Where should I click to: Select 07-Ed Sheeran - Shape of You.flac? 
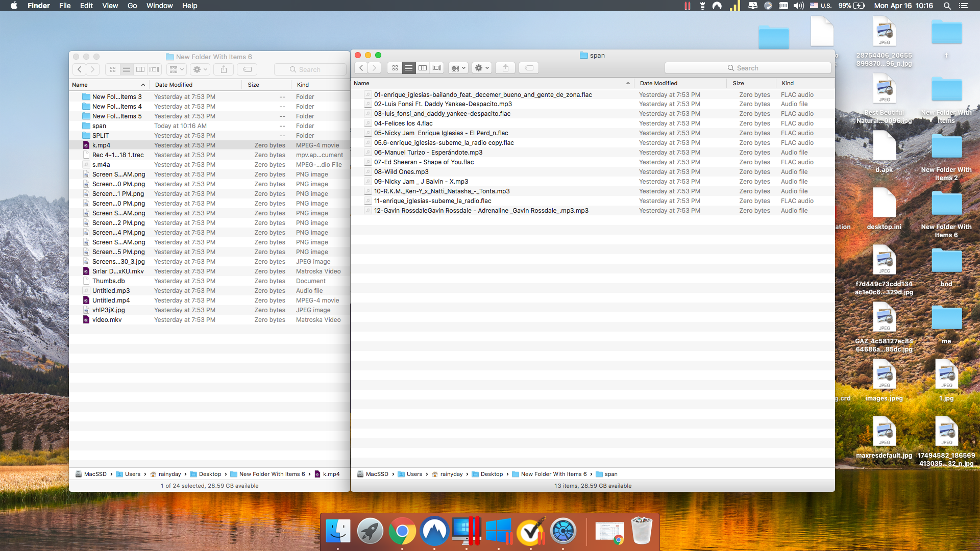pyautogui.click(x=593, y=162)
